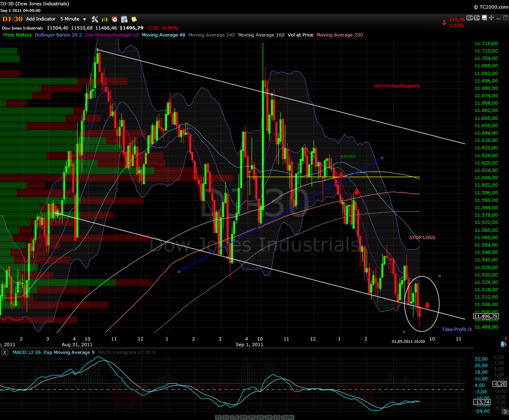509x420 pixels.
Task: Save the chart layout with the floppy disk icon
Action: click(x=484, y=18)
